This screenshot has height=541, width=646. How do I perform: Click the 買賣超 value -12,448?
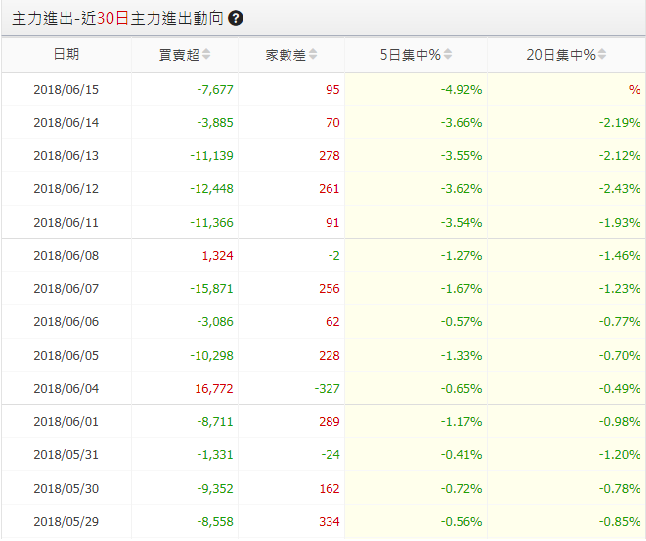click(x=212, y=189)
